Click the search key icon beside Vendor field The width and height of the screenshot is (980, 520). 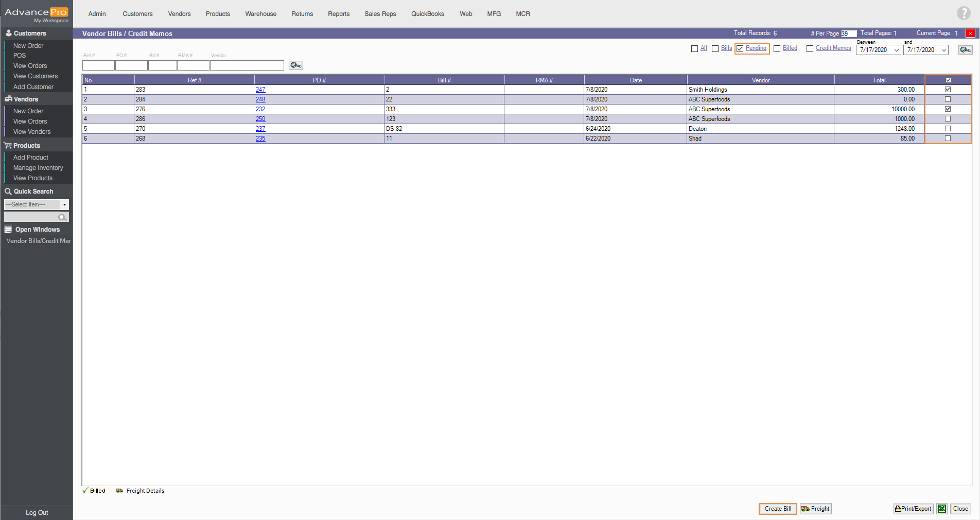point(295,65)
